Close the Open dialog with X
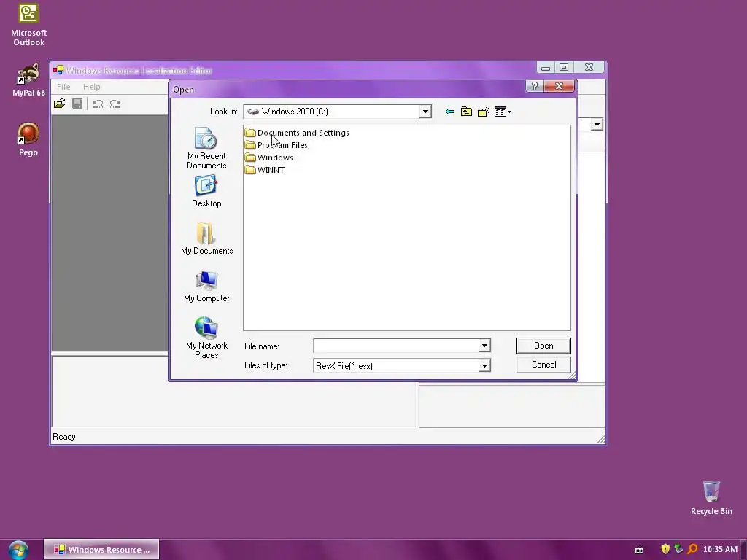 point(559,86)
